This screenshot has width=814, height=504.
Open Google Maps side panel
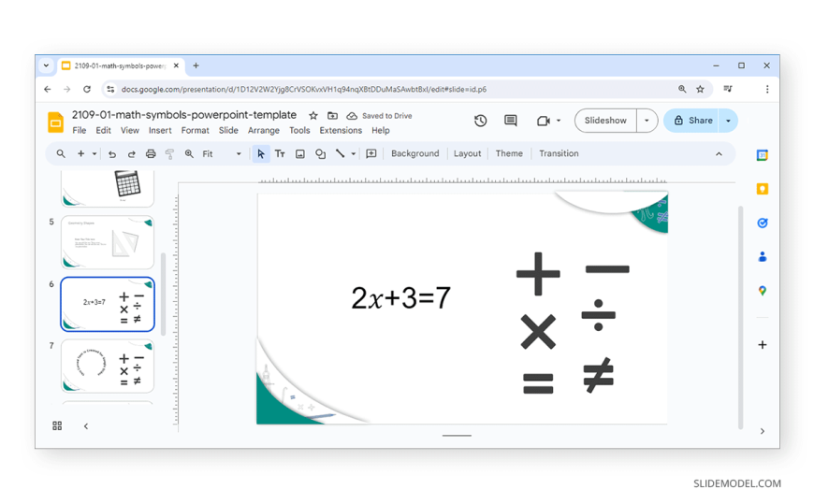point(763,291)
